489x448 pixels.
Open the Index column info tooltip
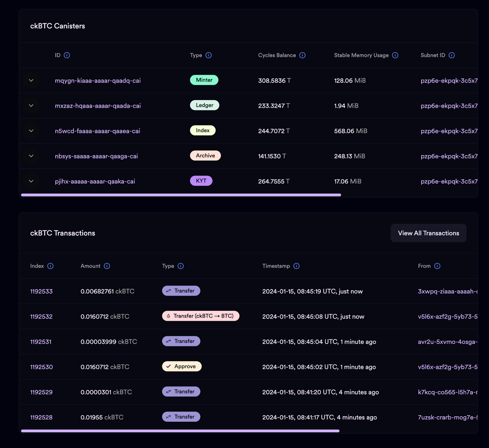tap(50, 266)
